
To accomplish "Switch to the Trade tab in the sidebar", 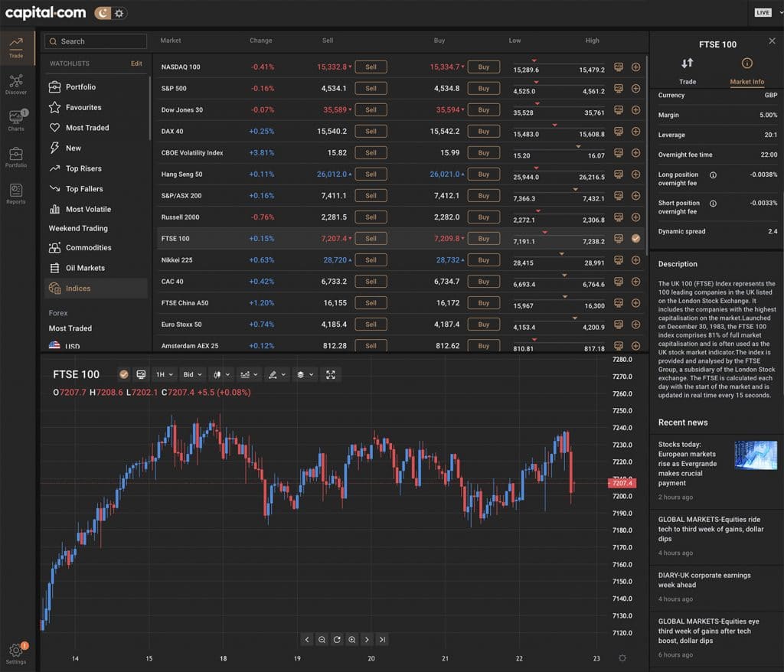I will 16,48.
